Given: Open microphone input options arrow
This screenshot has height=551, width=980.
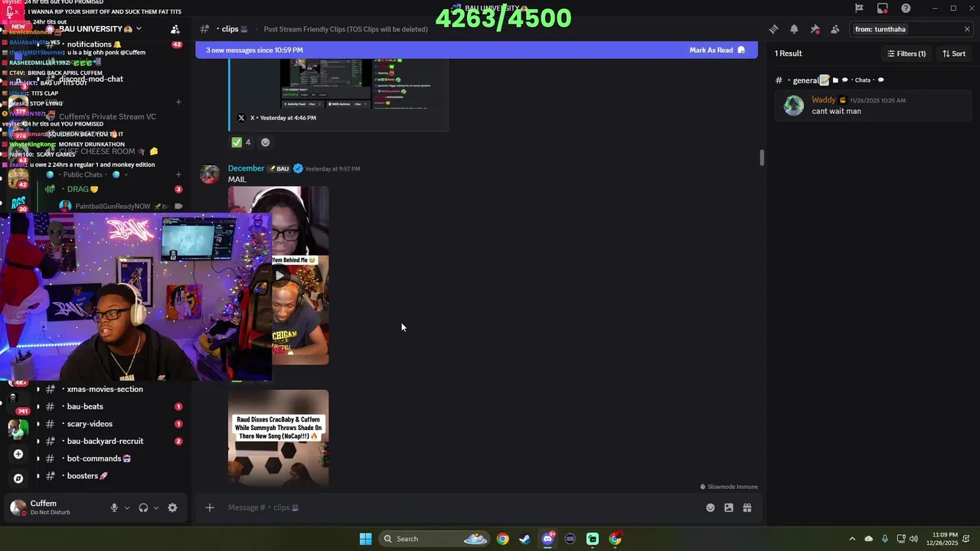Looking at the screenshot, I should point(127,507).
